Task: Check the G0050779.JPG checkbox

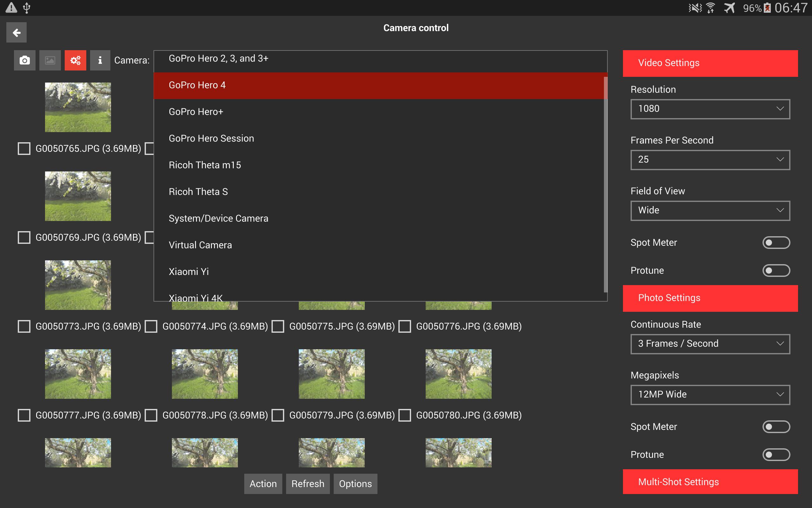Action: click(278, 415)
